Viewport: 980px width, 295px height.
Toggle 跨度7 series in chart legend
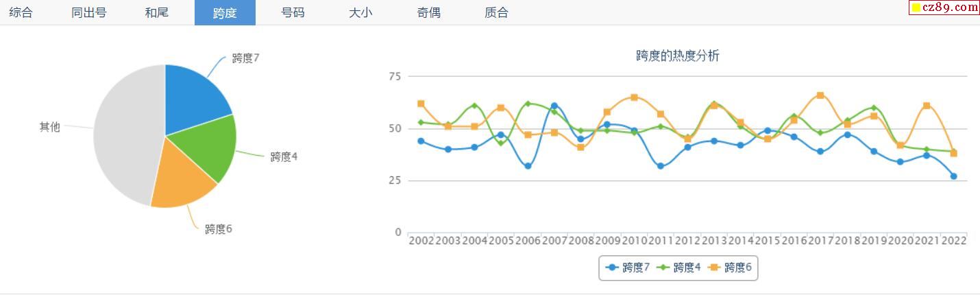(x=628, y=268)
